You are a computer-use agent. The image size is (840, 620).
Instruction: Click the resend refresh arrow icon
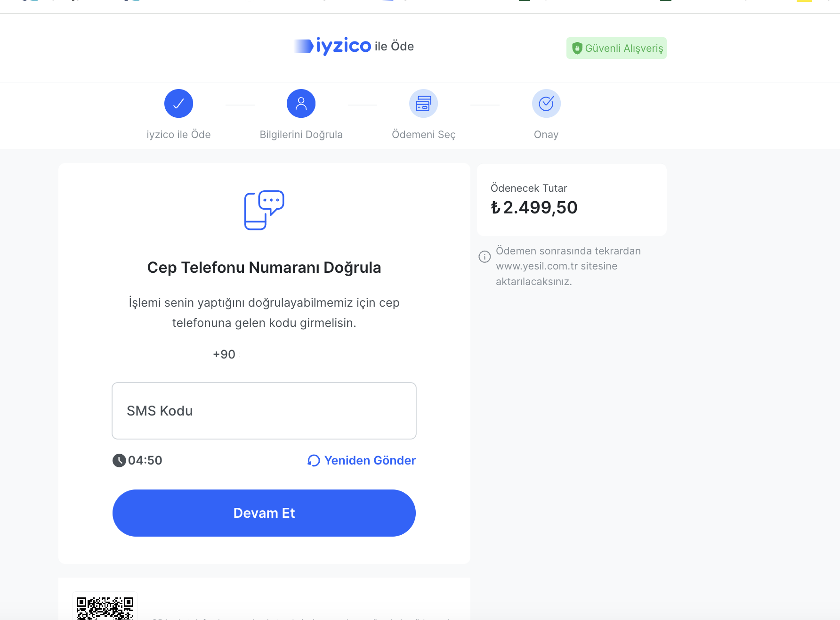pyautogui.click(x=313, y=460)
